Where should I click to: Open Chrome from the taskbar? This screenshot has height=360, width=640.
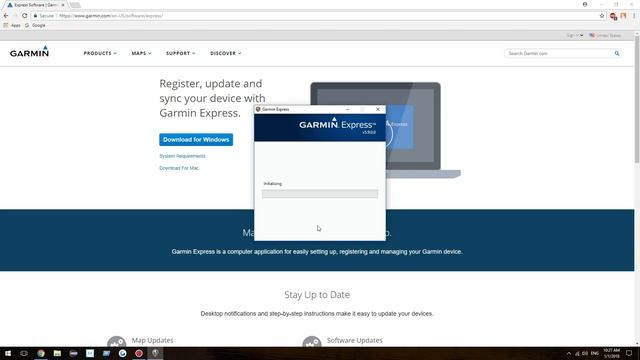41,353
